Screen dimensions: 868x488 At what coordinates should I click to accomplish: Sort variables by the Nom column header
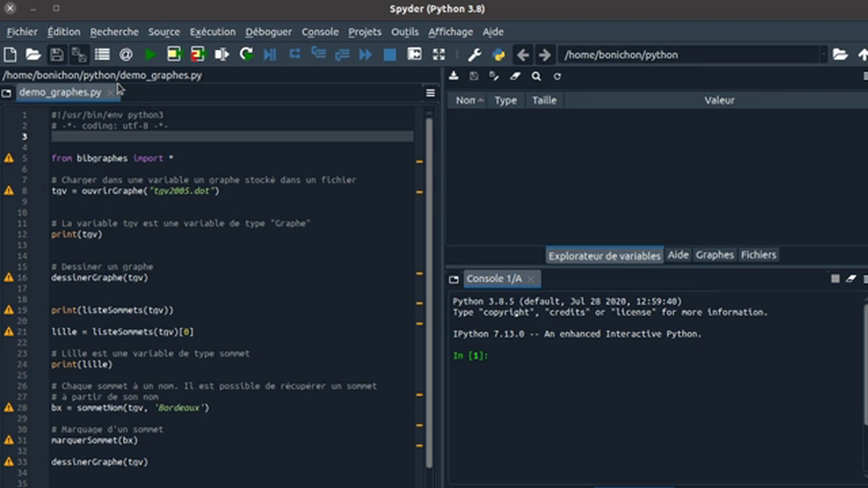466,100
